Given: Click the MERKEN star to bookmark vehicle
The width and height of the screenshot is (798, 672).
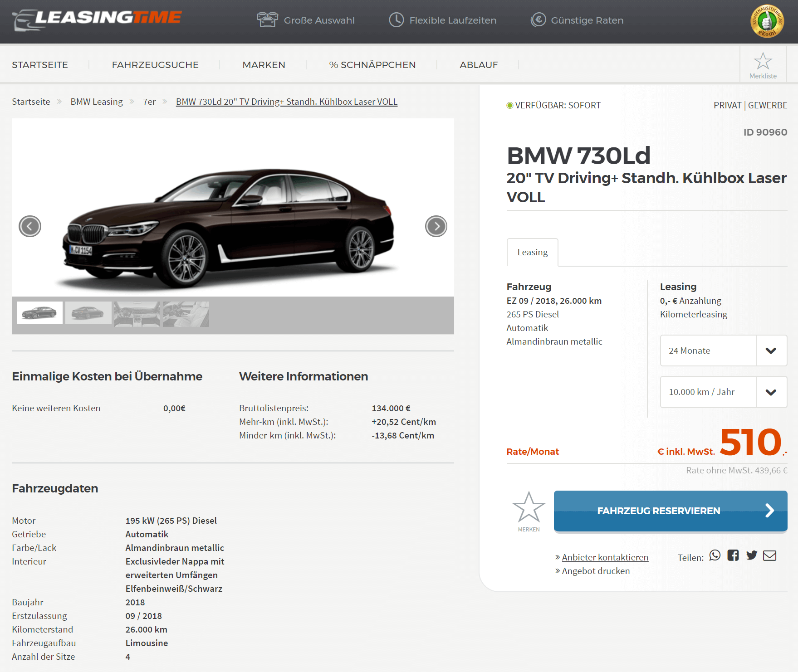Looking at the screenshot, I should point(529,507).
